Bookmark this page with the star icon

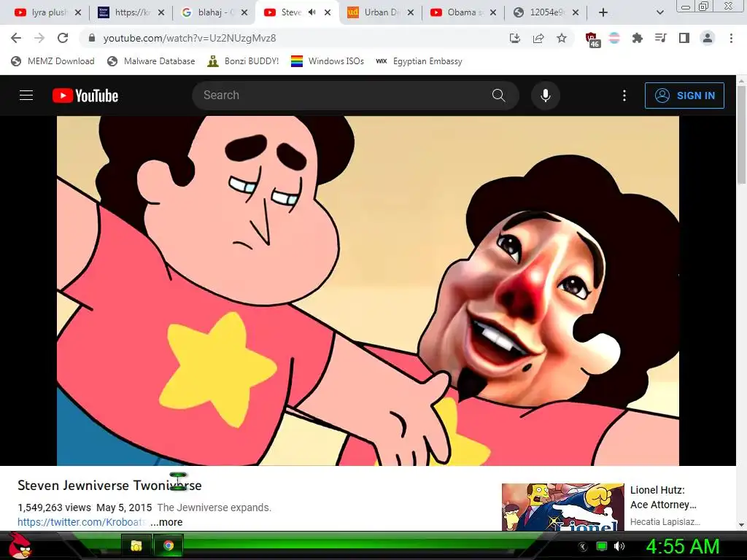(562, 38)
